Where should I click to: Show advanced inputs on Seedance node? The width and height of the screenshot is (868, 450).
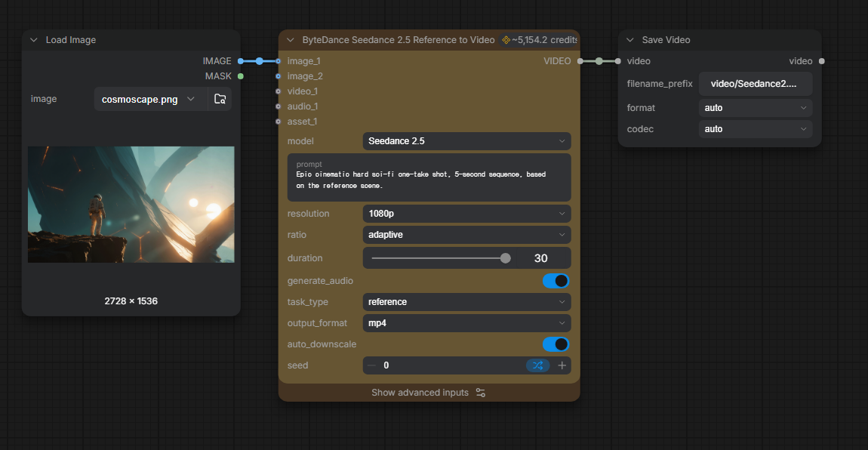pos(429,393)
